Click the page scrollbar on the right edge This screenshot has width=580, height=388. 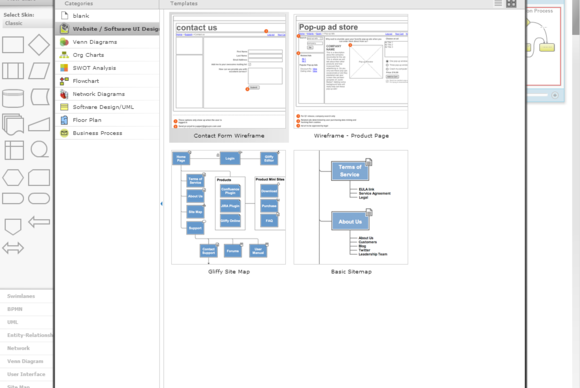[576, 18]
